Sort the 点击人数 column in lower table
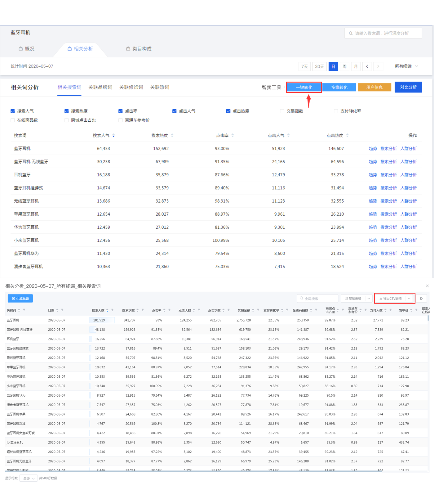434x504 pixels. [x=194, y=310]
